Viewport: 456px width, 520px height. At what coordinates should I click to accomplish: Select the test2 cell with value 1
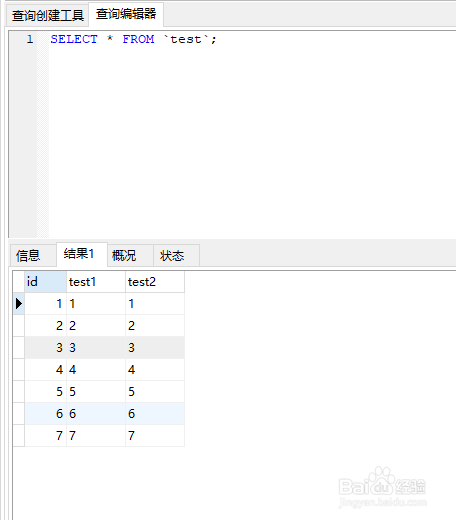point(155,304)
